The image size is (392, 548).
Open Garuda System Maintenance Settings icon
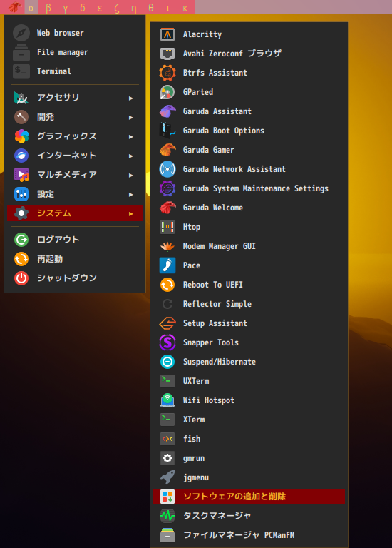[x=167, y=188]
